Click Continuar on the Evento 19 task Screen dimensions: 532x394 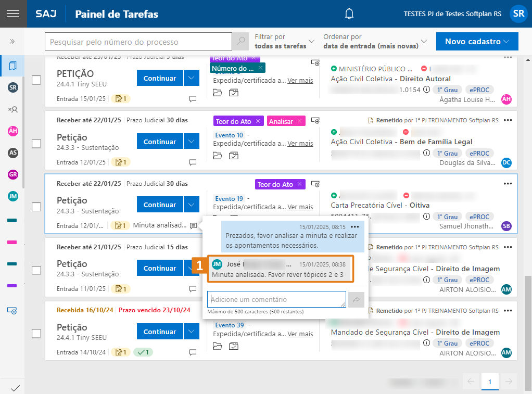click(159, 205)
